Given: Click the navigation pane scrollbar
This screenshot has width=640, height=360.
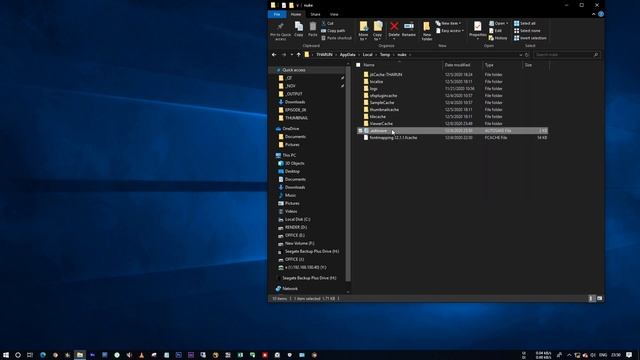Looking at the screenshot, I should 348,173.
